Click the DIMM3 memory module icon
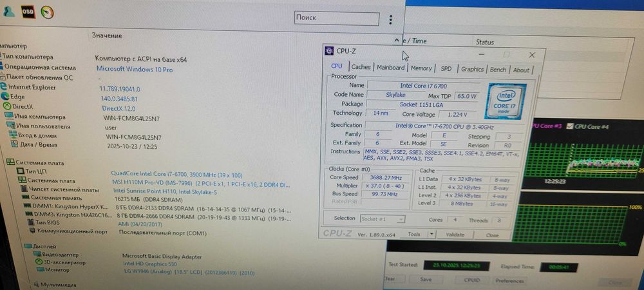The image size is (644, 290). click(29, 214)
